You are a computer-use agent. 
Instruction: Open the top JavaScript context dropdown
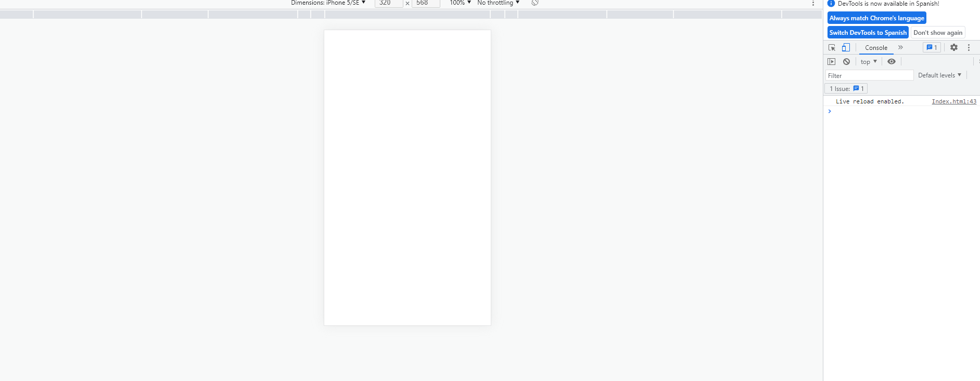(869, 61)
